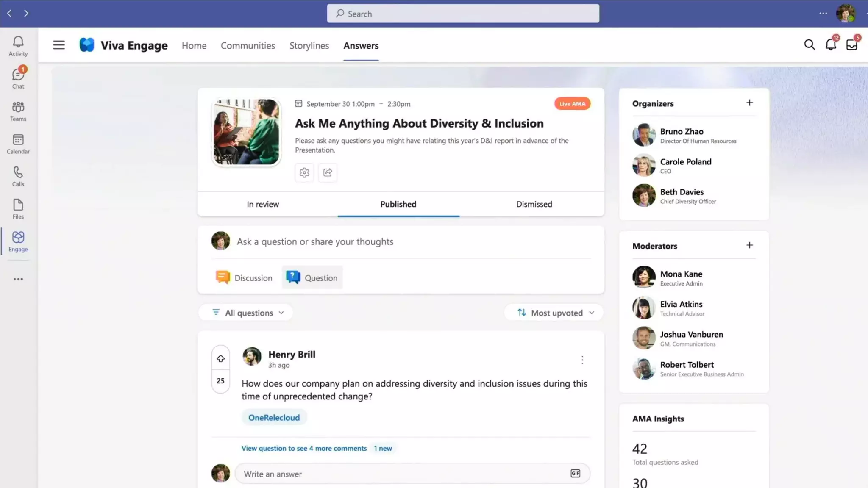The image size is (868, 488).
Task: Open AMA settings gear icon
Action: (304, 172)
